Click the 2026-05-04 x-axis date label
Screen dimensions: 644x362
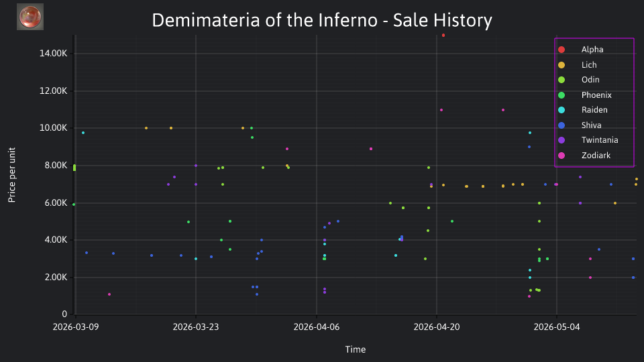(557, 327)
